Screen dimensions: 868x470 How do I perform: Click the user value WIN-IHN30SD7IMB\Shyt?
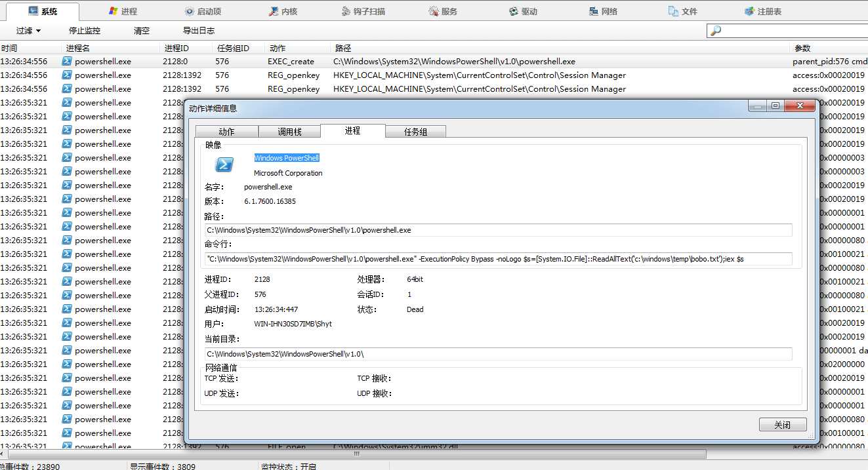pos(293,324)
